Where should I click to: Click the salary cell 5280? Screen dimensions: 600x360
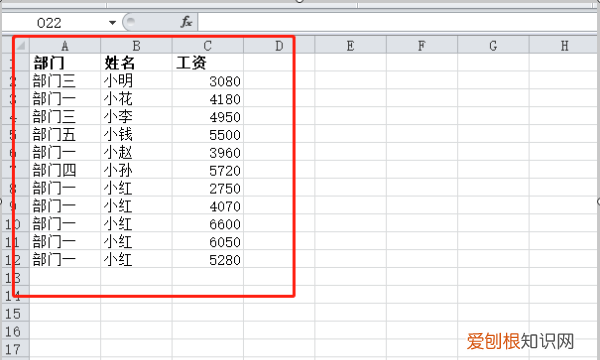(208, 260)
